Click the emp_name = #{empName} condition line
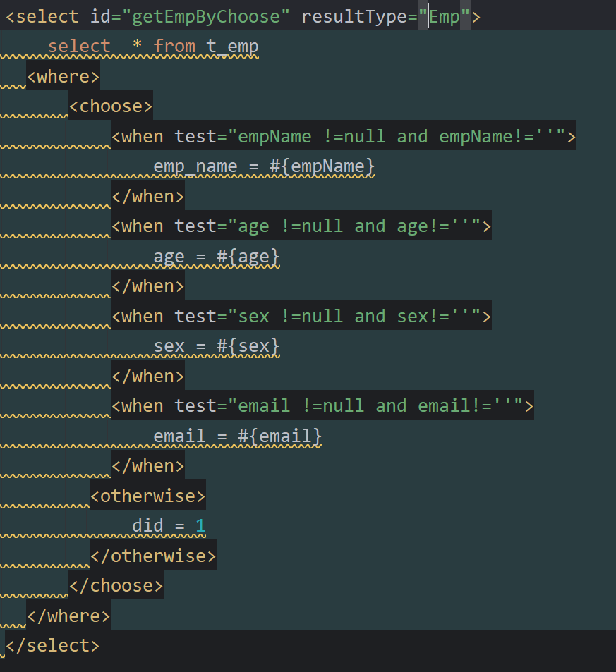This screenshot has width=616, height=672. click(x=264, y=166)
